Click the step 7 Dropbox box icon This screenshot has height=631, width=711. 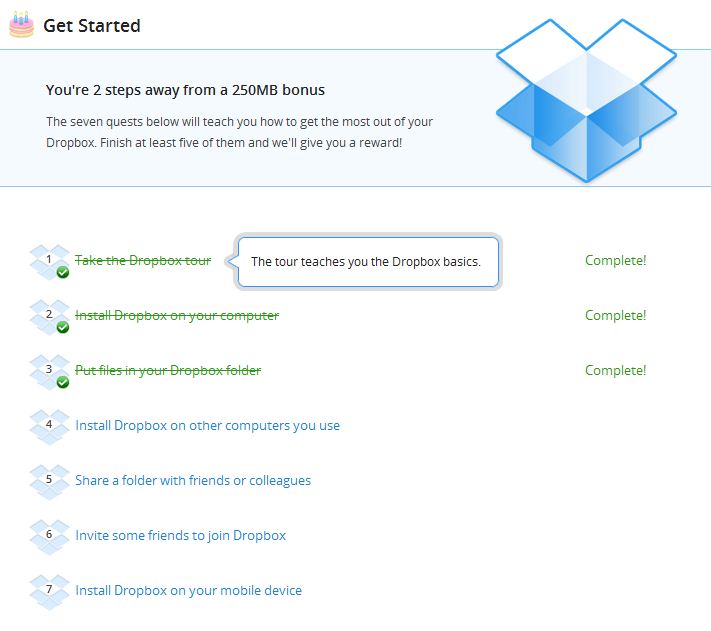(49, 592)
